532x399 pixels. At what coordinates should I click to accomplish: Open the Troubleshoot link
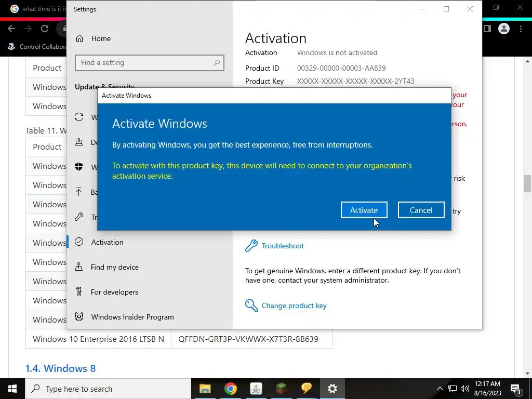coord(283,246)
